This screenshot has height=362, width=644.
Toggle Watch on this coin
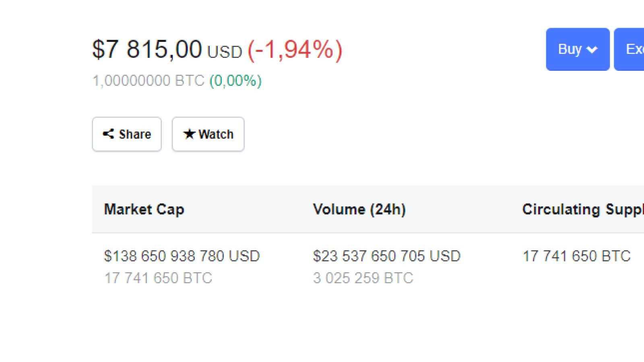tap(208, 134)
